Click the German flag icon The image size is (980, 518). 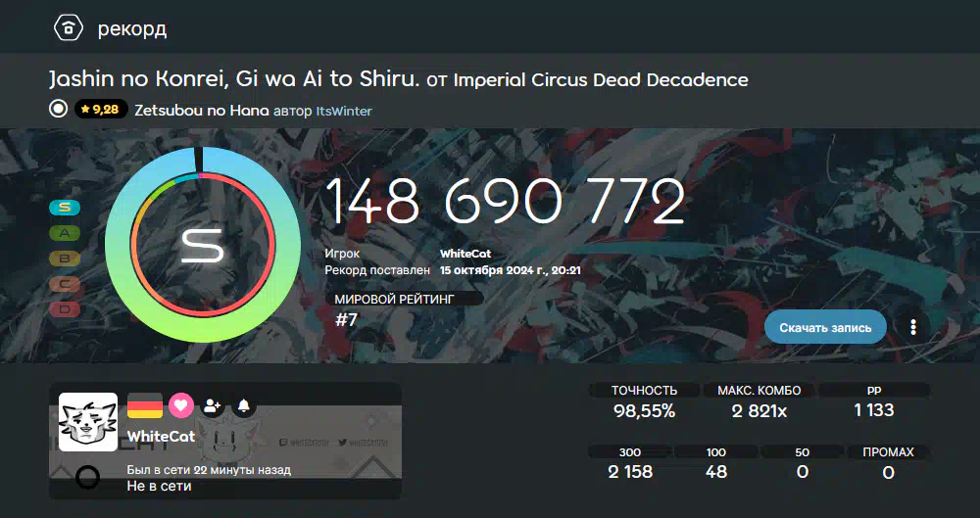145,405
